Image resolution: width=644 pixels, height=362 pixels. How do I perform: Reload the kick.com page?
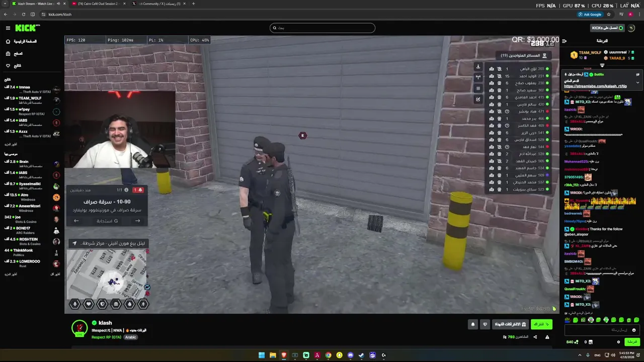click(x=24, y=14)
